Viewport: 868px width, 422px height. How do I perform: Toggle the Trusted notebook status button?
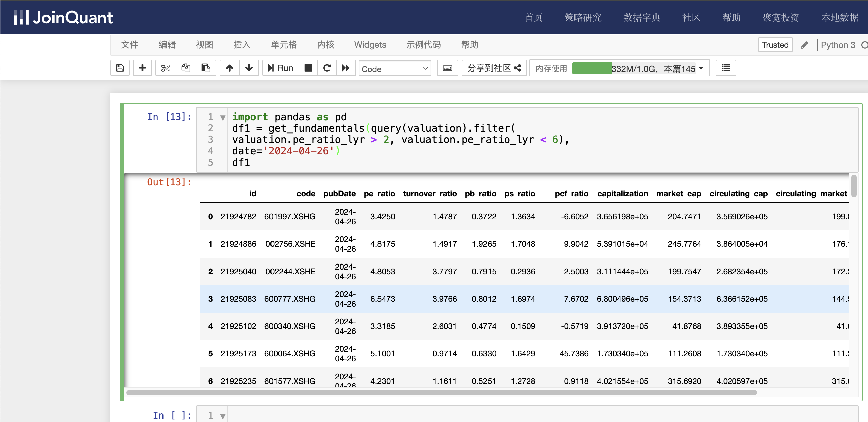tap(775, 45)
